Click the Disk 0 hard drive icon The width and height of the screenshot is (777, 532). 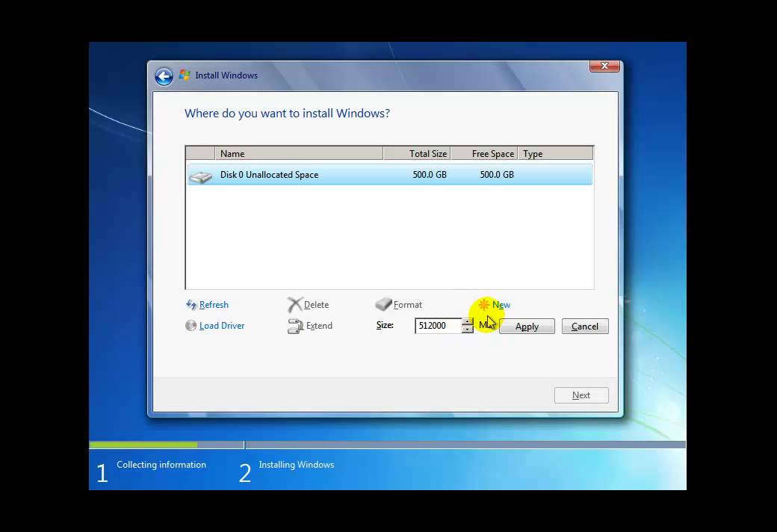201,176
